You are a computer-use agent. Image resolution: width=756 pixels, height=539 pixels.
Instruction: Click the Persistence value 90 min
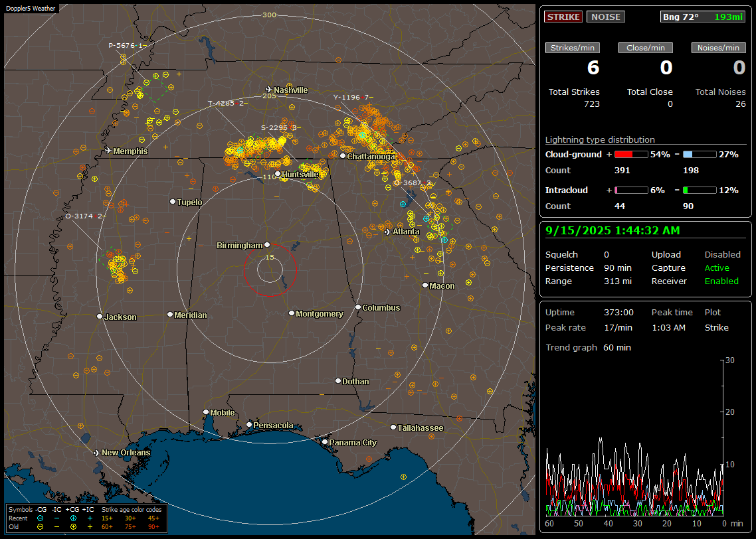pos(618,268)
